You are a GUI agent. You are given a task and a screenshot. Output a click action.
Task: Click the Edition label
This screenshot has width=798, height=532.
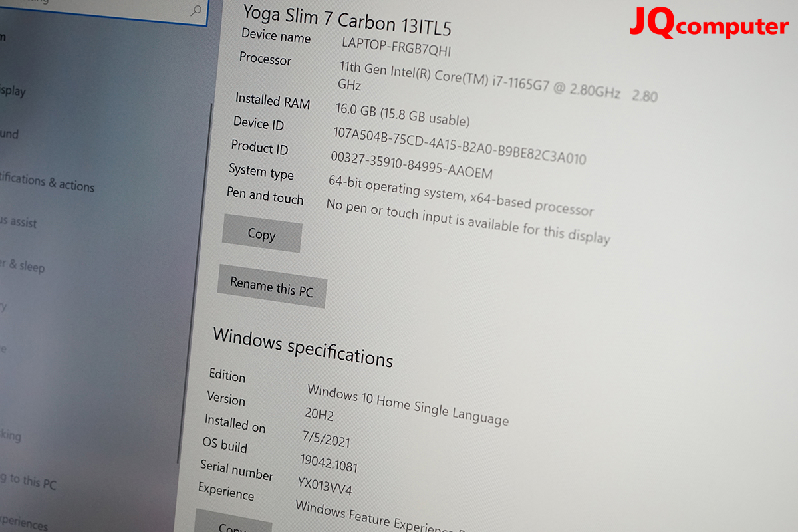click(227, 375)
